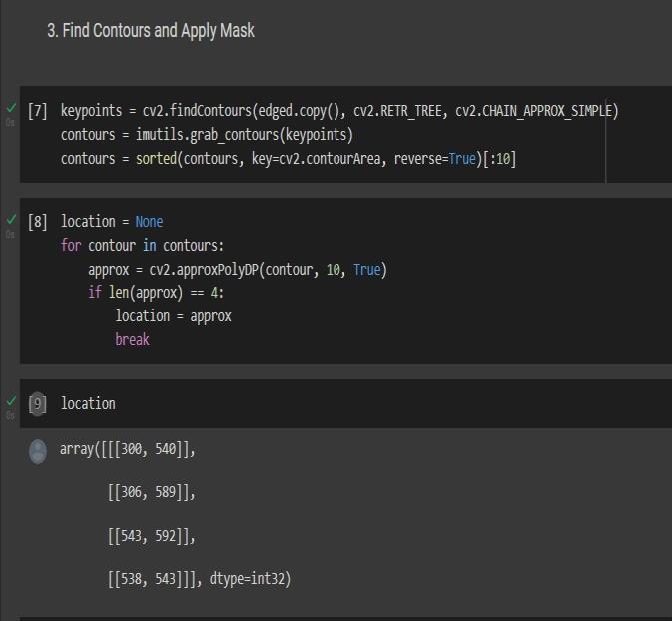Image resolution: width=672 pixels, height=621 pixels.
Task: Click the cv2.findContours code line
Action: tap(339, 111)
